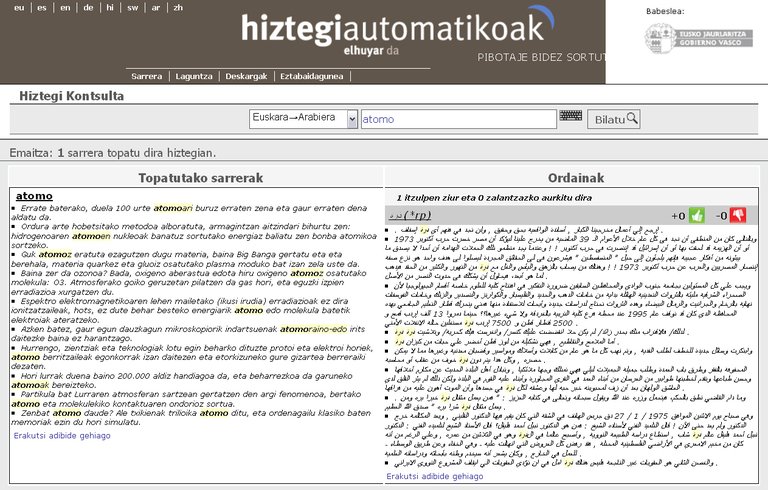
Task: Click the red thumbs-down vote icon
Action: (738, 215)
